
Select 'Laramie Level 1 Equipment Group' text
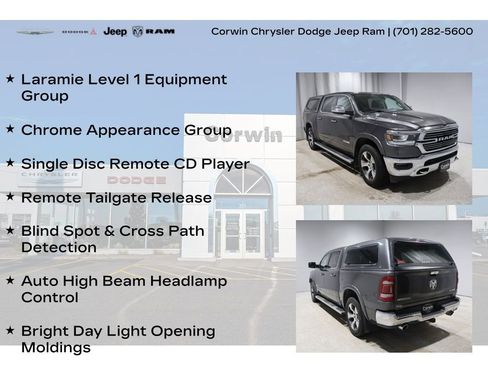(x=124, y=88)
